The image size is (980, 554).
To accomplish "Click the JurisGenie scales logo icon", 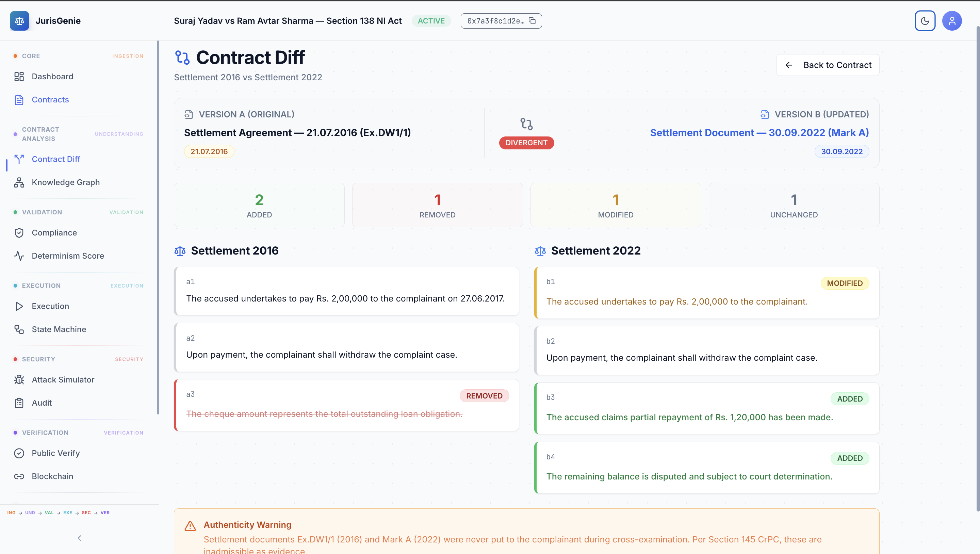I will [x=19, y=21].
